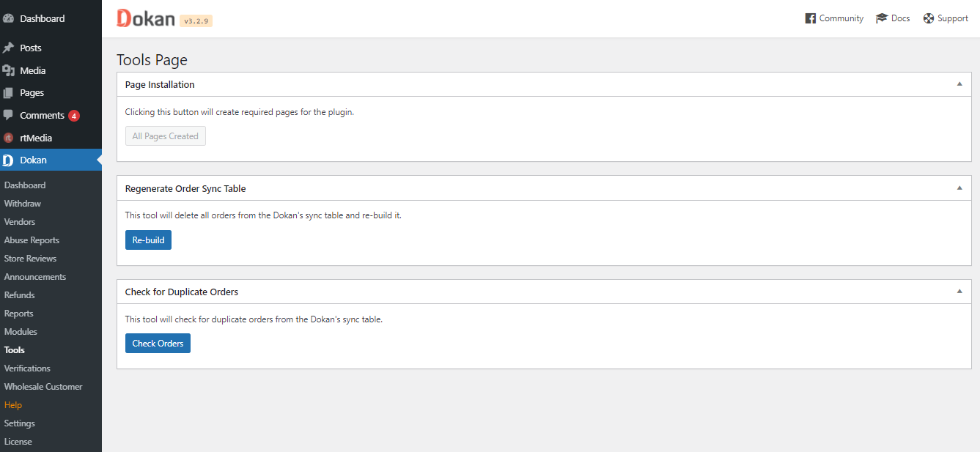
Task: Collapse the Page Installation panel
Action: click(959, 84)
